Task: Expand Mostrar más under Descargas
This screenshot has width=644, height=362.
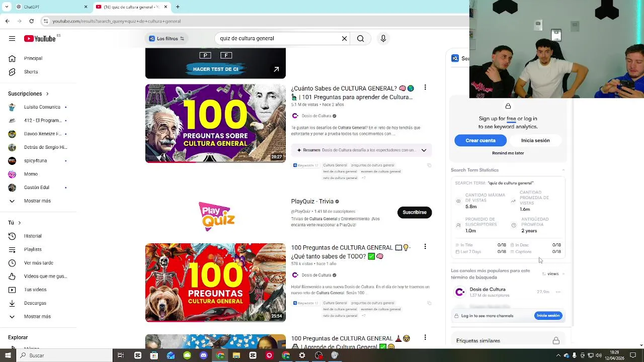Action: pyautogui.click(x=37, y=317)
